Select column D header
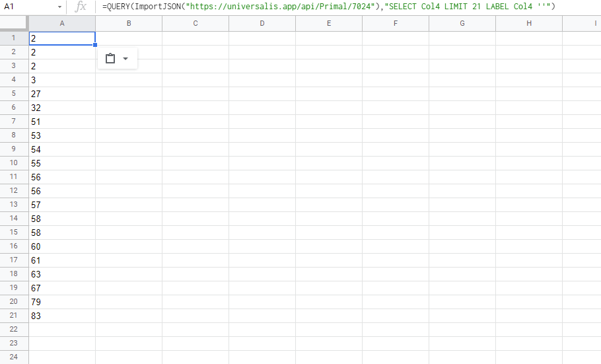This screenshot has width=601, height=364. [x=262, y=23]
